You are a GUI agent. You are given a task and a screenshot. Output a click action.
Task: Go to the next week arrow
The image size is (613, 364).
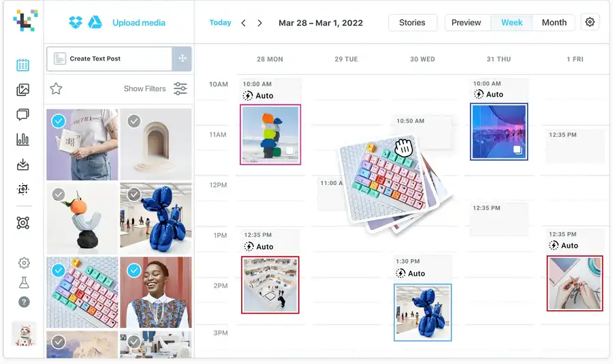tap(260, 23)
